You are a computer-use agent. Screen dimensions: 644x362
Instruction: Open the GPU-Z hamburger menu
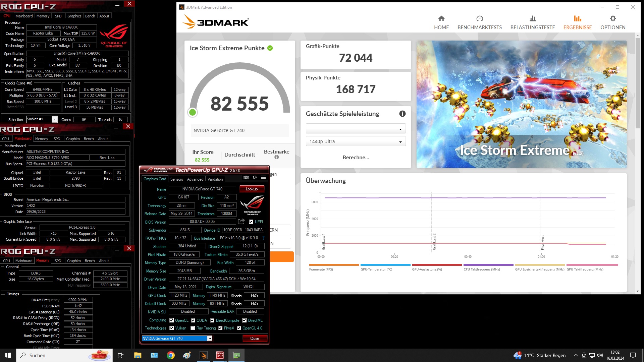click(264, 177)
